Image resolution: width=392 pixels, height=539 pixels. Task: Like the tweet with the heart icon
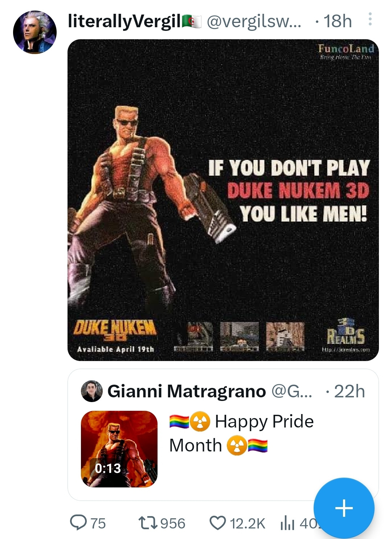[x=218, y=523]
